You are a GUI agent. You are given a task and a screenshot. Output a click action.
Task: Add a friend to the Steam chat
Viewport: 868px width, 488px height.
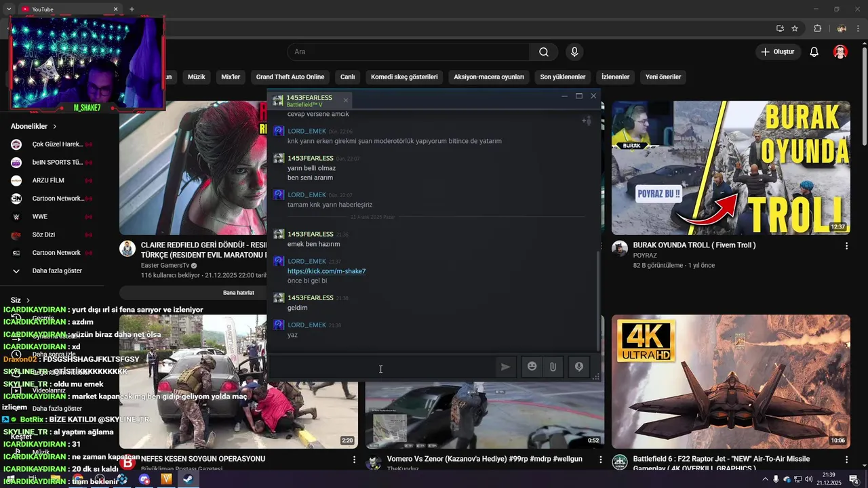[x=587, y=121]
